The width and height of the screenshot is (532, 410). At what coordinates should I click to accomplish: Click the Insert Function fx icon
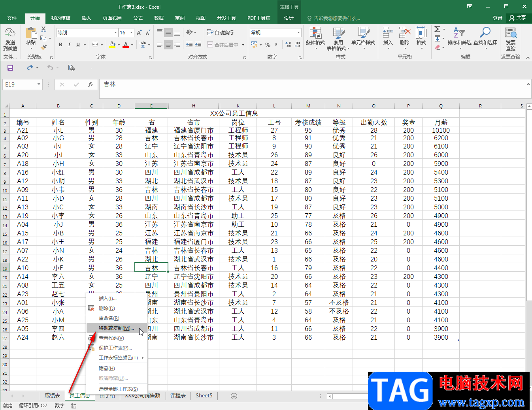point(91,84)
